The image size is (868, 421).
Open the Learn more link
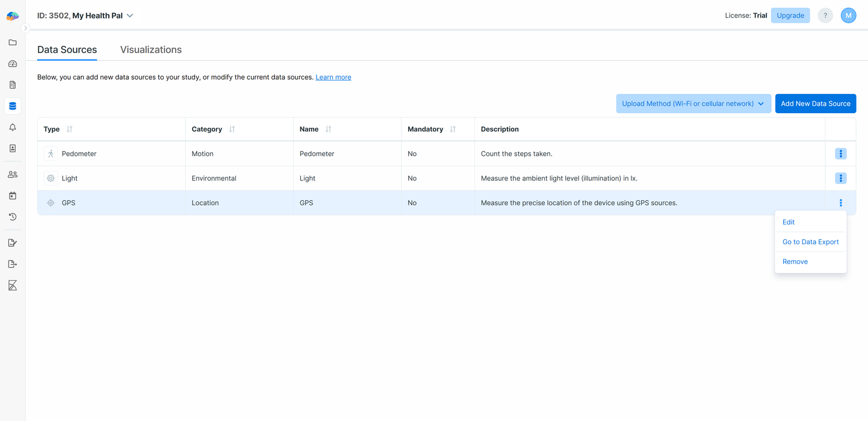tap(333, 77)
